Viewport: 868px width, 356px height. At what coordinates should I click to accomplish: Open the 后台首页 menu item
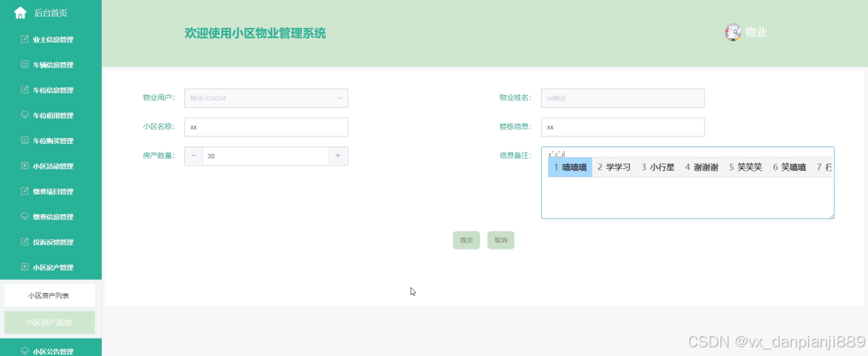point(51,13)
